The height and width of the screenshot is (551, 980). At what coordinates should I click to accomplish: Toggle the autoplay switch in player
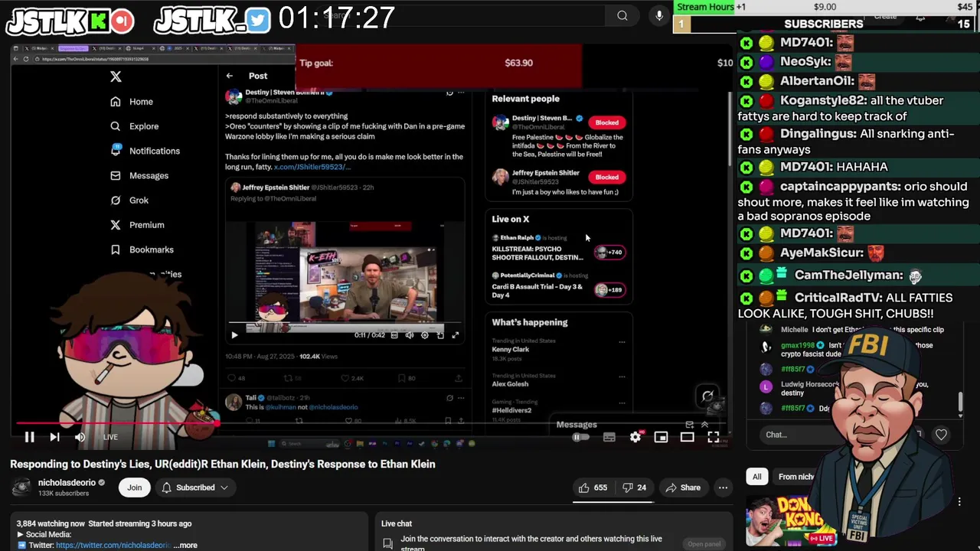point(581,437)
